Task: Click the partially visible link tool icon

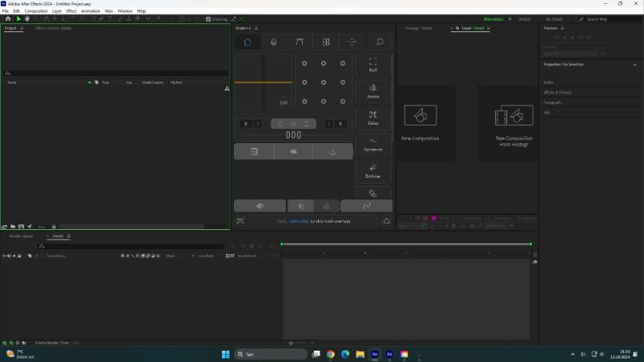Action: [x=373, y=193]
